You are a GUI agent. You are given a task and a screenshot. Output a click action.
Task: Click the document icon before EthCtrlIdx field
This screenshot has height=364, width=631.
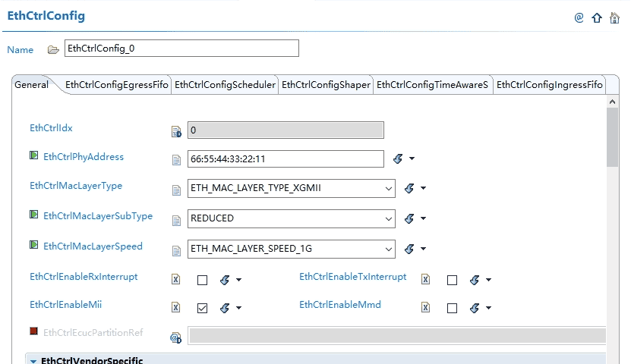pos(176,131)
